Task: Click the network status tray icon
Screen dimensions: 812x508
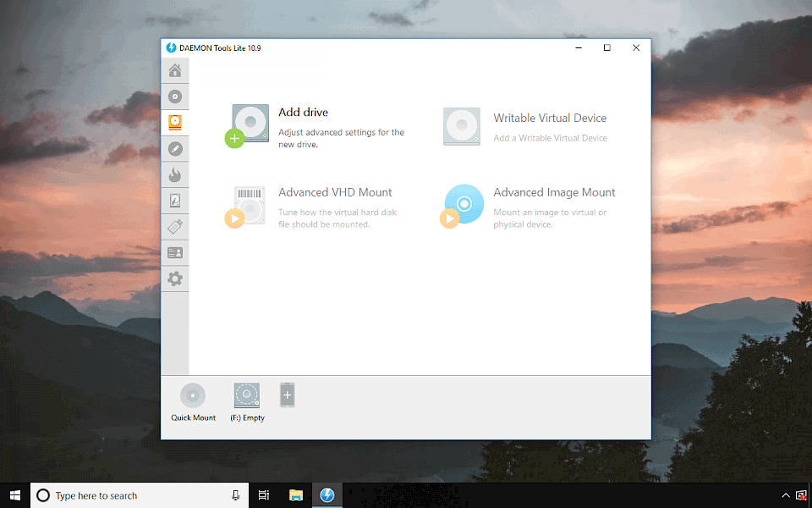Action: tap(801, 495)
